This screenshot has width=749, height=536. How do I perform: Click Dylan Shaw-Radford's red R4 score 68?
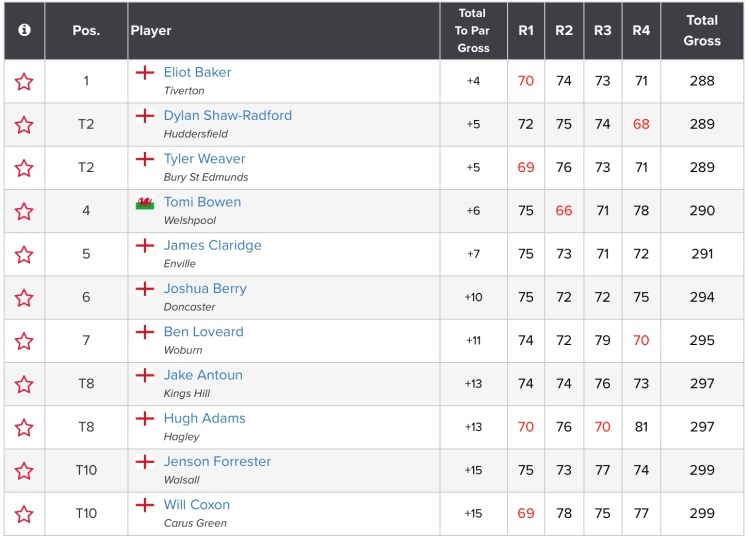coord(641,125)
